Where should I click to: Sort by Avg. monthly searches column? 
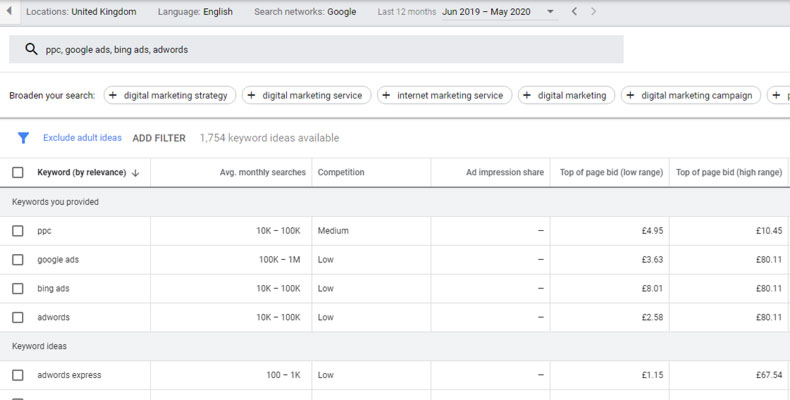[x=262, y=173]
